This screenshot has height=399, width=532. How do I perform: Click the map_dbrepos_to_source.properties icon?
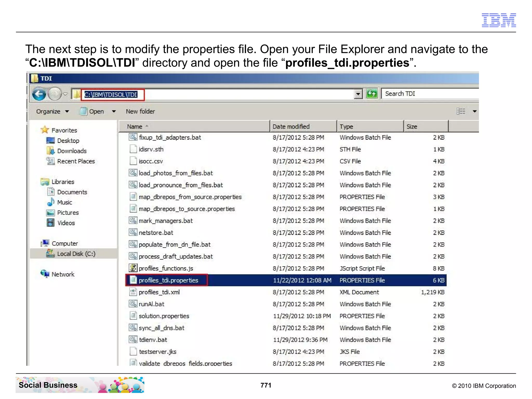[133, 208]
